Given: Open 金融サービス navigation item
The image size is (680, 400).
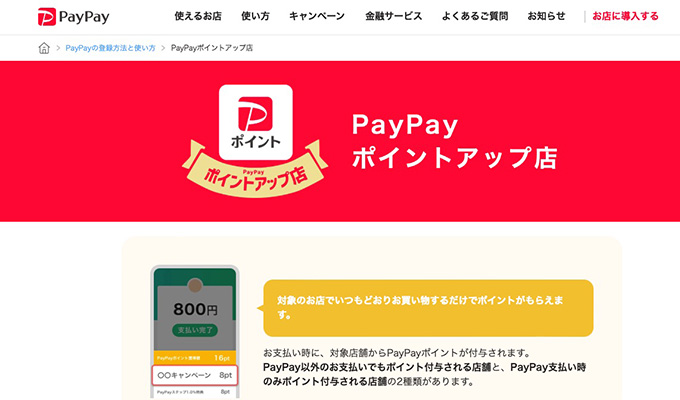Looking at the screenshot, I should (393, 16).
